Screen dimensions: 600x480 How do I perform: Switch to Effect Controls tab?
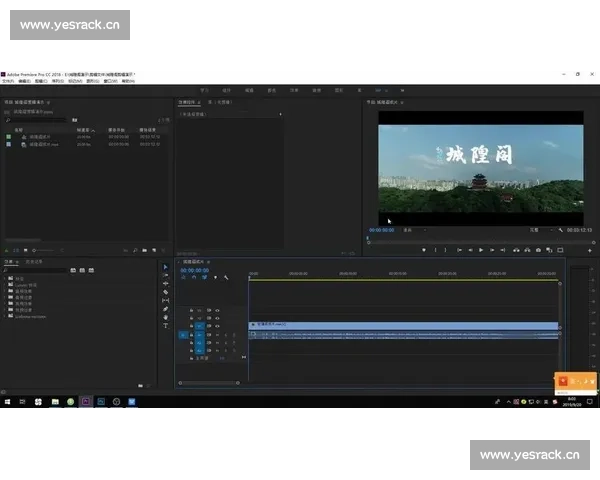pyautogui.click(x=189, y=103)
